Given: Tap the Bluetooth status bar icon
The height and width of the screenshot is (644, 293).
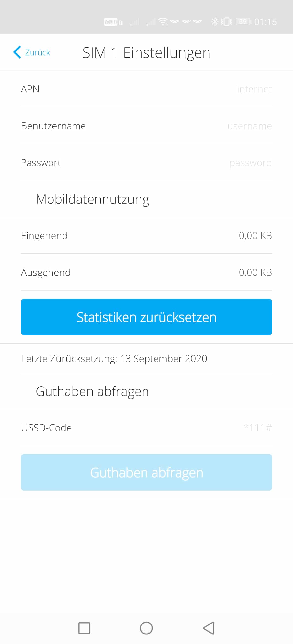Looking at the screenshot, I should [x=215, y=22].
